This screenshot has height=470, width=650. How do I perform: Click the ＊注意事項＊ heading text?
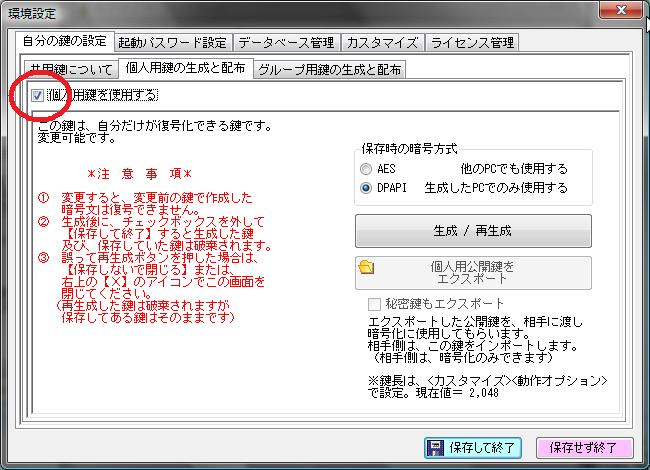pos(139,174)
